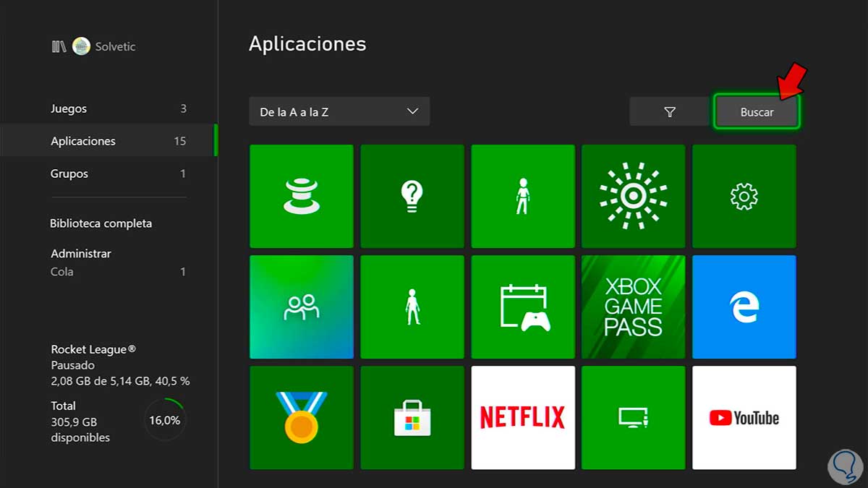Select Aplicaciones in the sidebar
The width and height of the screenshot is (868, 488).
click(x=109, y=141)
